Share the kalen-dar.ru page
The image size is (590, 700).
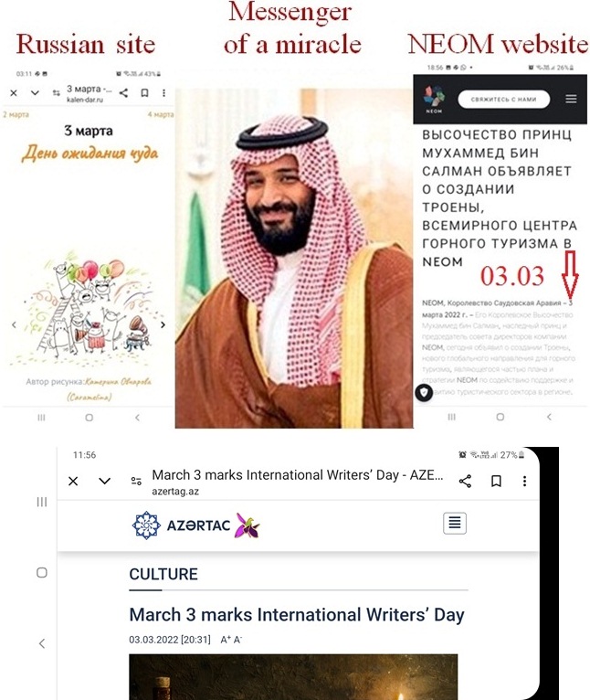[123, 93]
